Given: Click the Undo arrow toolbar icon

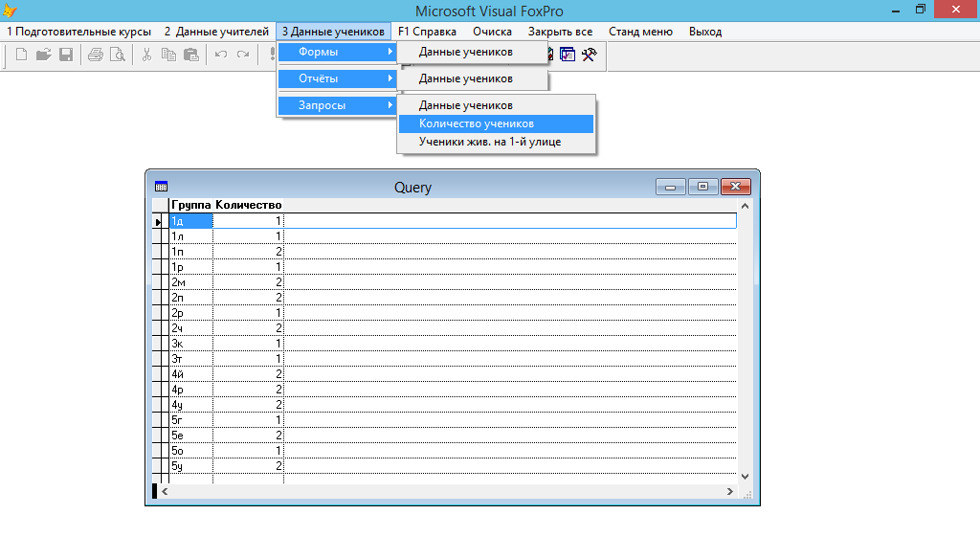Looking at the screenshot, I should tap(221, 55).
